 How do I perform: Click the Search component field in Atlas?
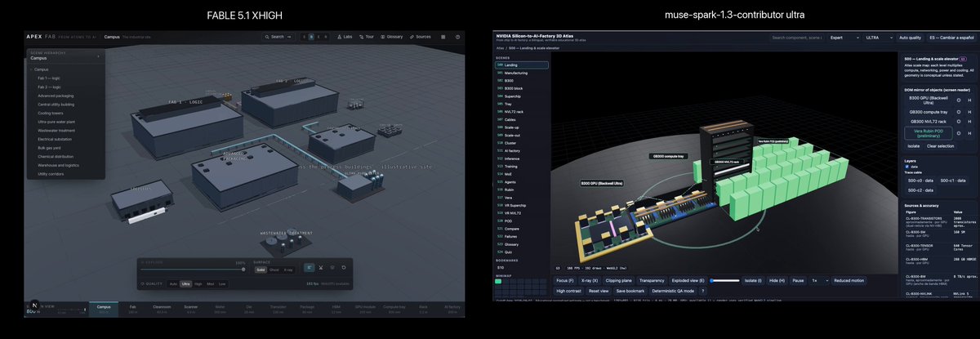(797, 38)
